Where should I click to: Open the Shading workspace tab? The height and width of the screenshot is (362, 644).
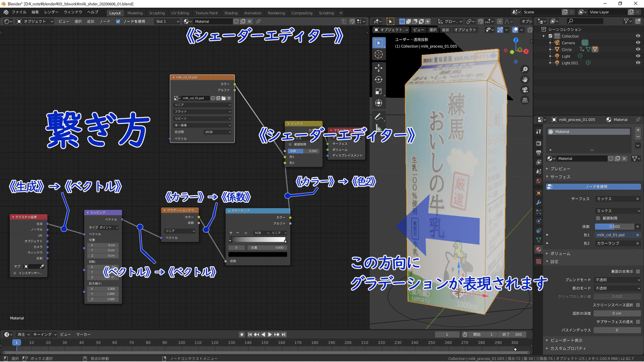[231, 13]
